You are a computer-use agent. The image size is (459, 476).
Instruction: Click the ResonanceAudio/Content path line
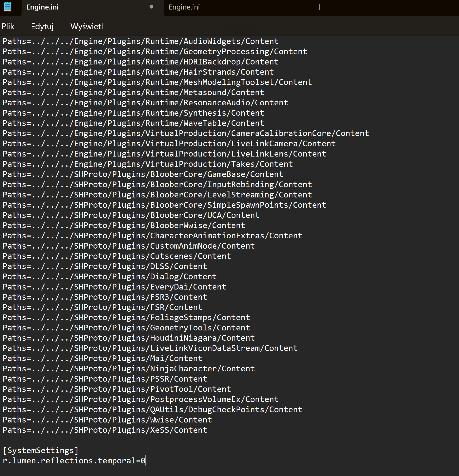tap(145, 103)
